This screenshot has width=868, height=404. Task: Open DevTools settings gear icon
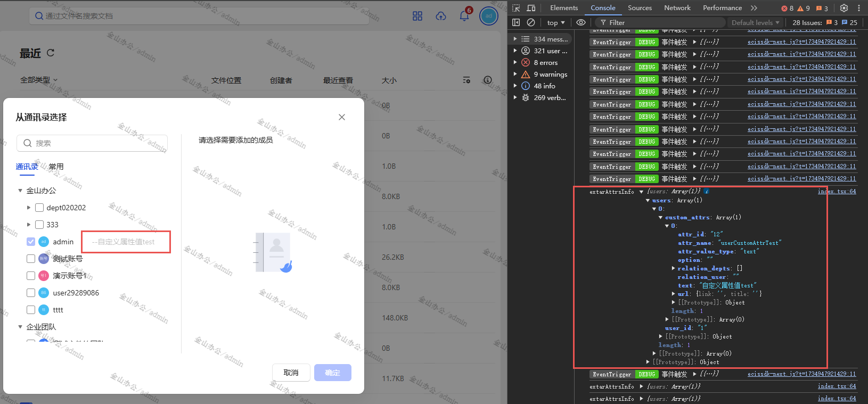coord(844,8)
